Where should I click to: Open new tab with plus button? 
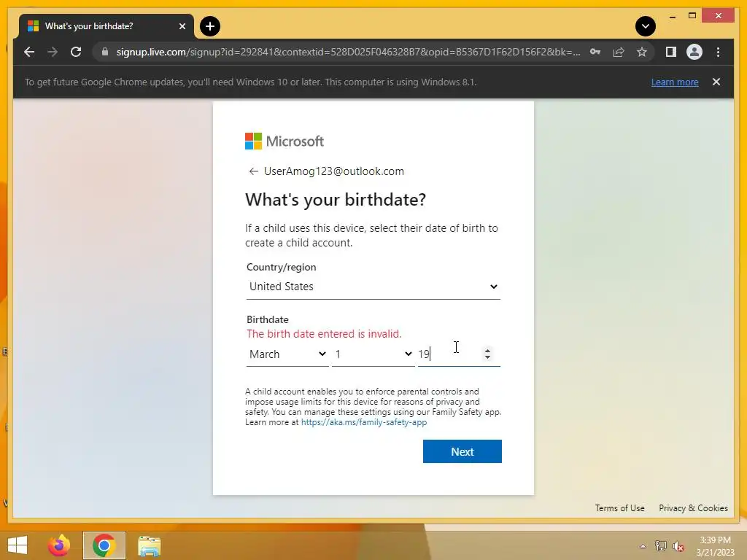pyautogui.click(x=210, y=26)
